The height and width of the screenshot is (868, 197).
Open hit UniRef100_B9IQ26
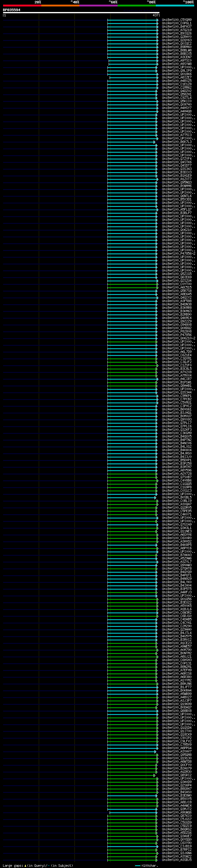(177, 33)
